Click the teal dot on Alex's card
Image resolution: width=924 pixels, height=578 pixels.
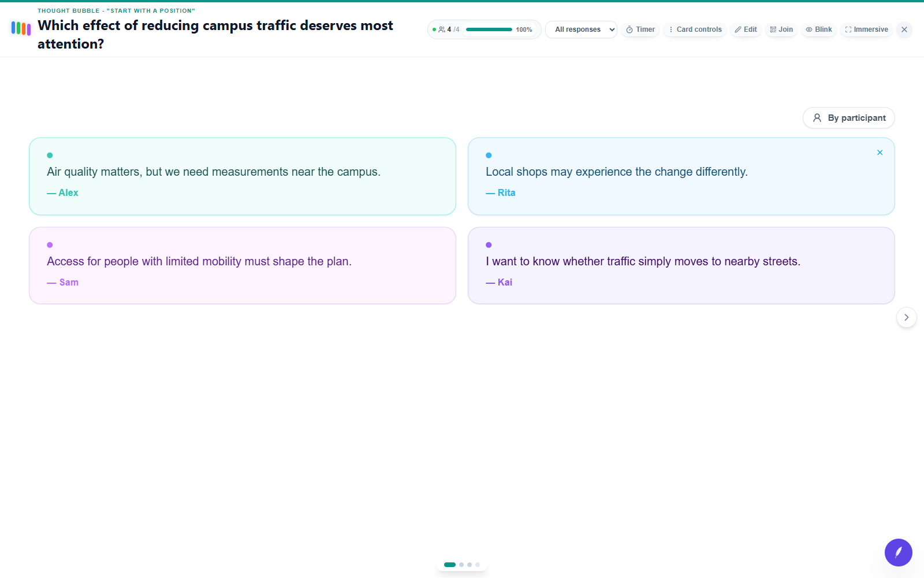pyautogui.click(x=50, y=155)
